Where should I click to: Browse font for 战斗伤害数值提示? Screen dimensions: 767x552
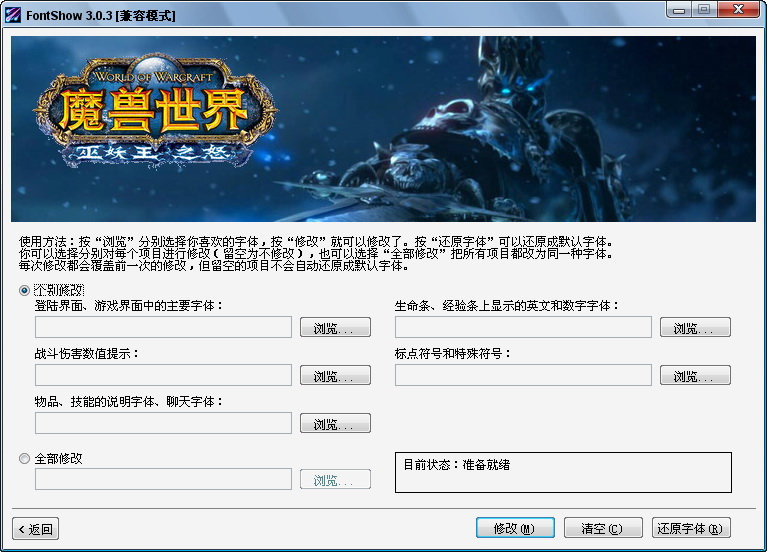click(335, 375)
